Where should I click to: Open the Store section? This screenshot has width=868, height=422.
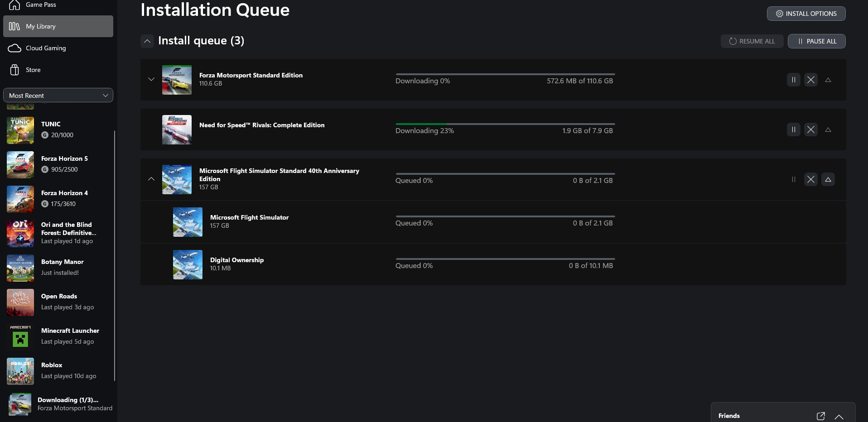[x=58, y=70]
